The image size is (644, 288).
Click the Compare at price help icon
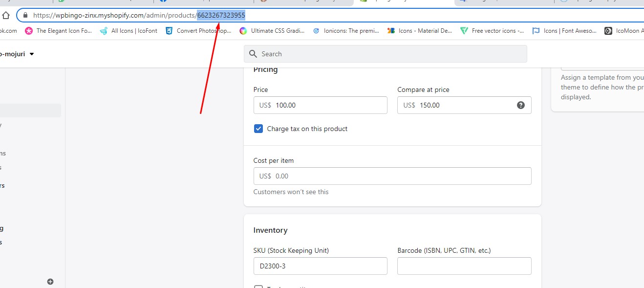pyautogui.click(x=521, y=105)
